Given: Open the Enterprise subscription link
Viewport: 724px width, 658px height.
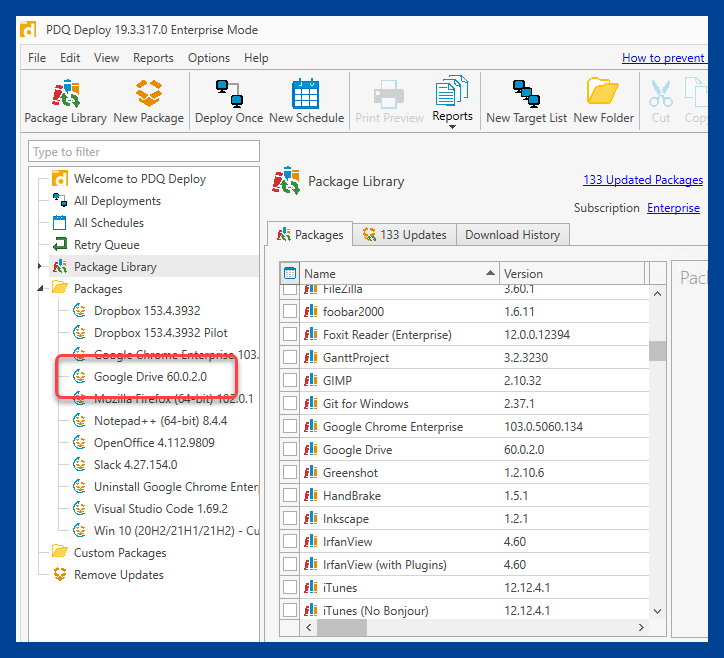Looking at the screenshot, I should pos(673,208).
